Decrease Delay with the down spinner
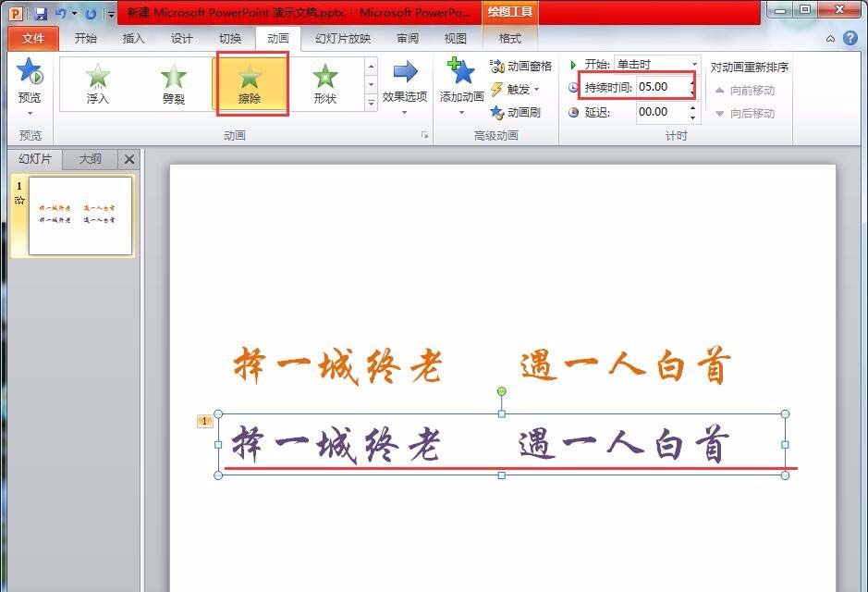 pos(693,117)
